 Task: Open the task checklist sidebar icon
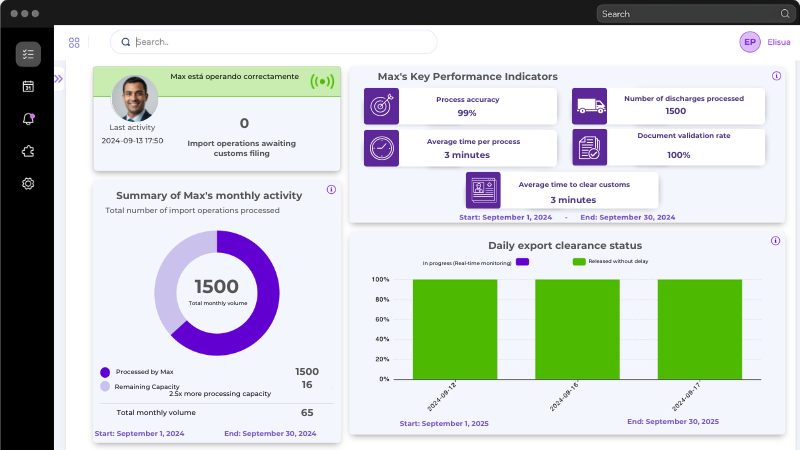[x=28, y=54]
